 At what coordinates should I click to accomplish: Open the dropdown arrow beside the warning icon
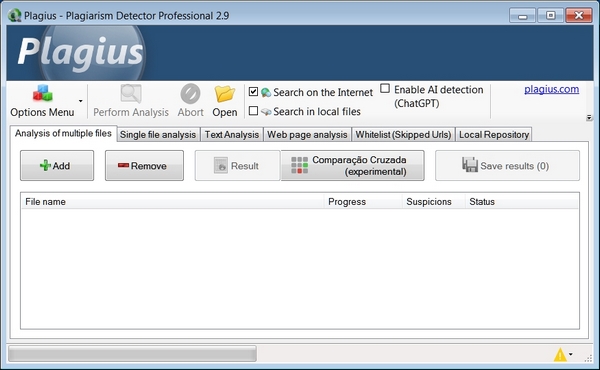pos(571,354)
